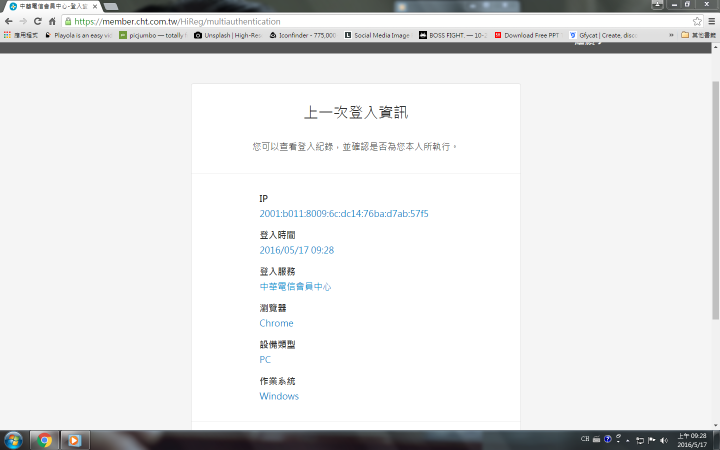Bookmark this page with the star icon
This screenshot has height=450, width=720.
[x=697, y=21]
